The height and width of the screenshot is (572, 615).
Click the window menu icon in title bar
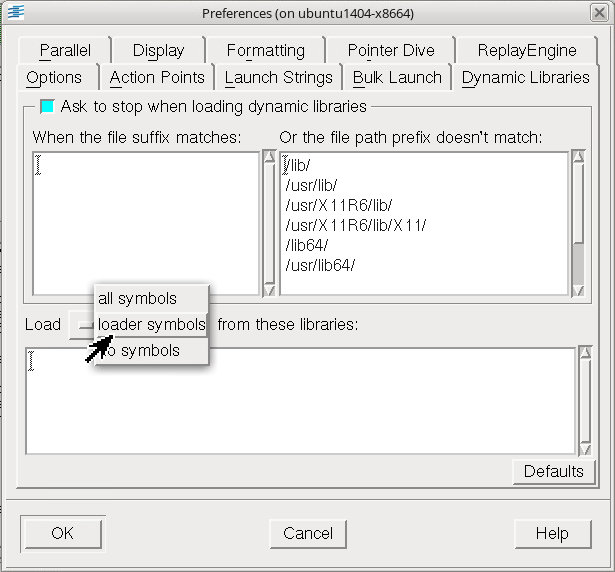15,13
